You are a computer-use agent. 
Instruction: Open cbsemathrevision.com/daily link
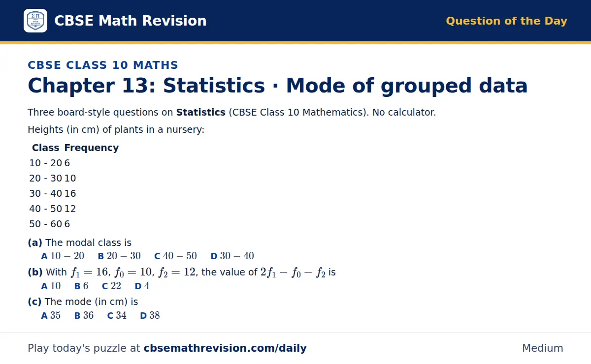[225, 348]
